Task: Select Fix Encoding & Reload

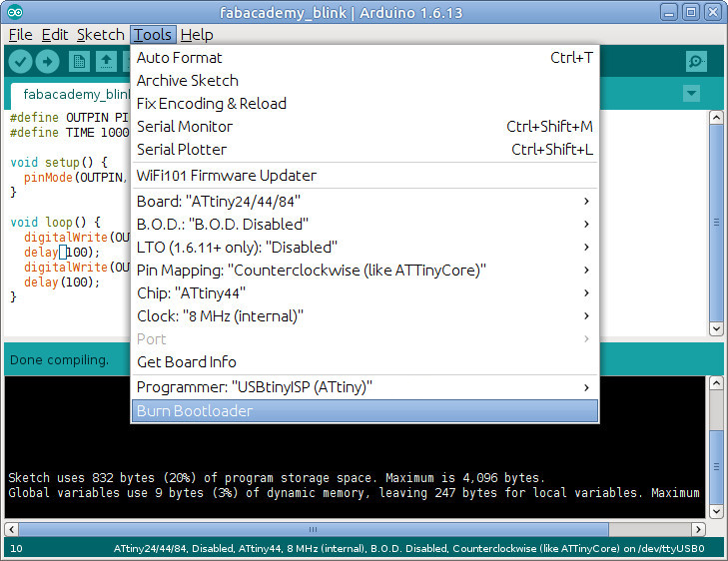Action: (x=364, y=104)
